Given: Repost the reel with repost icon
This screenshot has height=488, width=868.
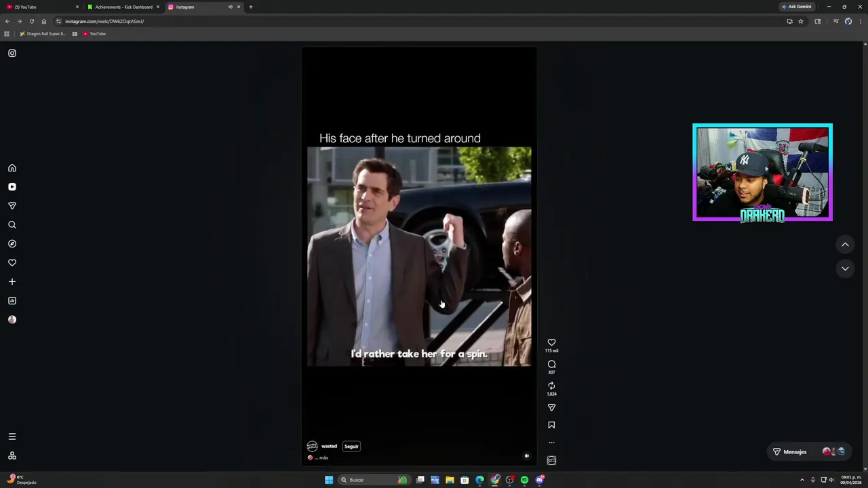Looking at the screenshot, I should click(551, 386).
